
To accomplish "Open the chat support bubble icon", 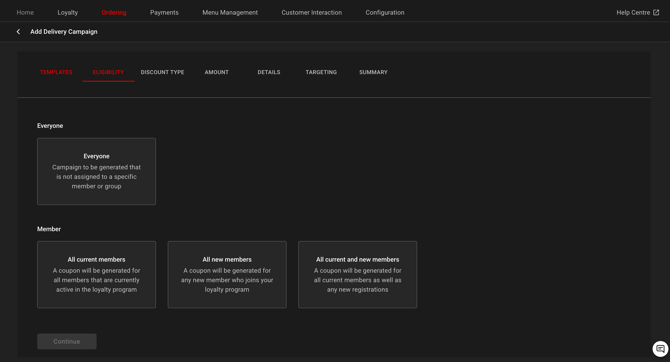I will click(660, 349).
